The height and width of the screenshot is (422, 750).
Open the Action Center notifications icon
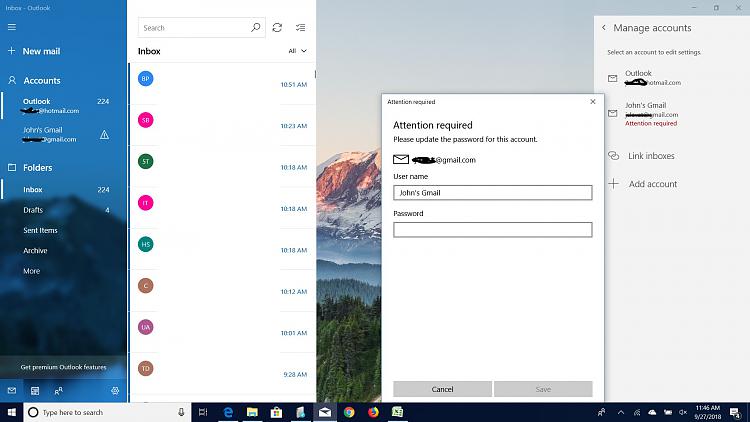click(x=736, y=412)
